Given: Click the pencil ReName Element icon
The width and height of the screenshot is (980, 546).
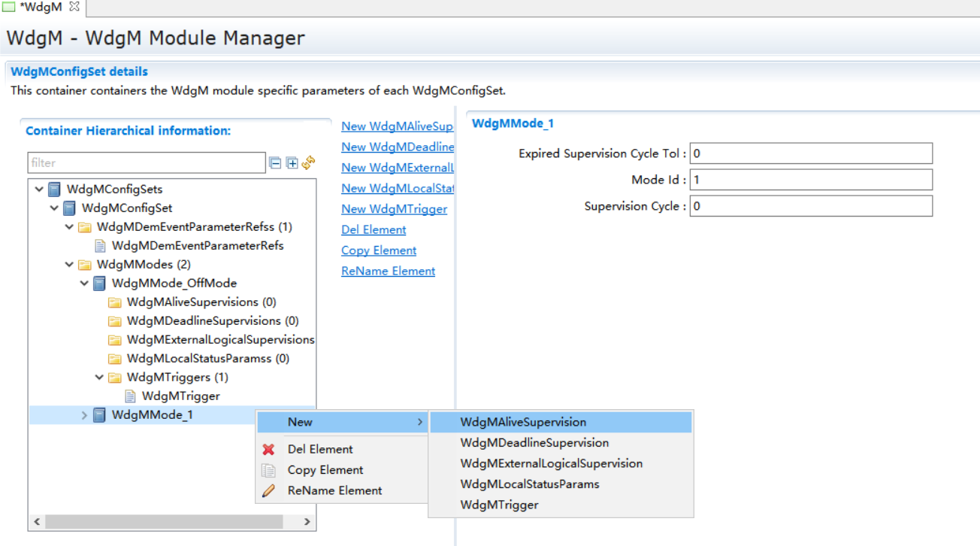Looking at the screenshot, I should click(268, 491).
